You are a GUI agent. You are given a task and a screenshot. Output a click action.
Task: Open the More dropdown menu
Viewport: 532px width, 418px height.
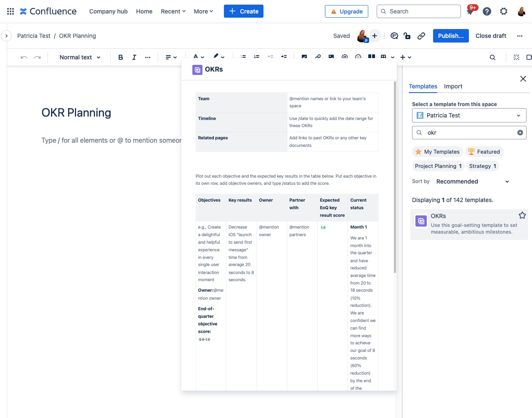pos(203,11)
